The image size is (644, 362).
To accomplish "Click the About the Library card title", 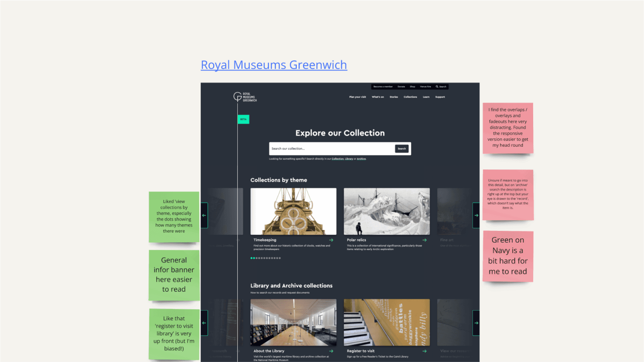I will (269, 351).
